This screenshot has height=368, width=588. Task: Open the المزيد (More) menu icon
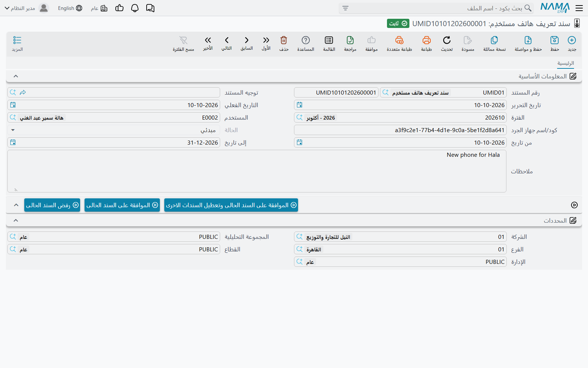click(x=17, y=40)
